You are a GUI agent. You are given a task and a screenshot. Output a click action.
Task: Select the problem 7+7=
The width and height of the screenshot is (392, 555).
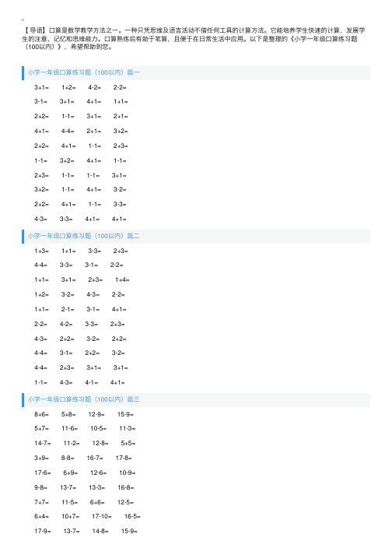tap(41, 502)
